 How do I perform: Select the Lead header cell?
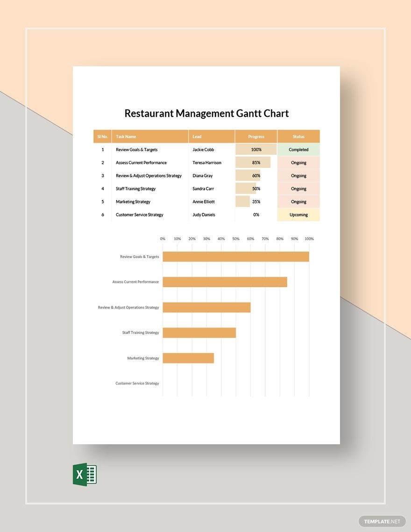point(197,136)
